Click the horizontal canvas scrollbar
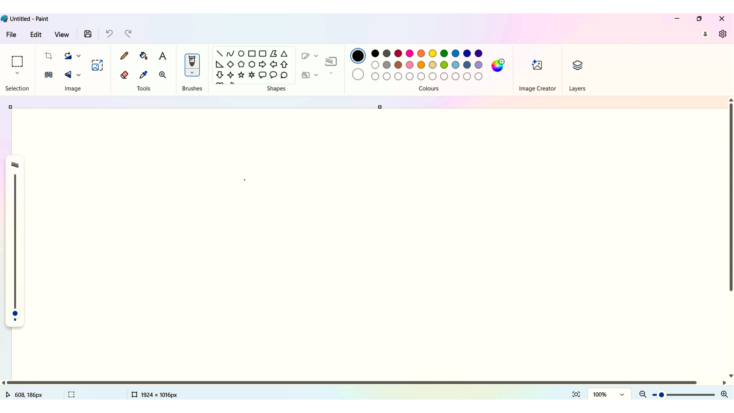This screenshot has height=413, width=734. click(x=351, y=383)
